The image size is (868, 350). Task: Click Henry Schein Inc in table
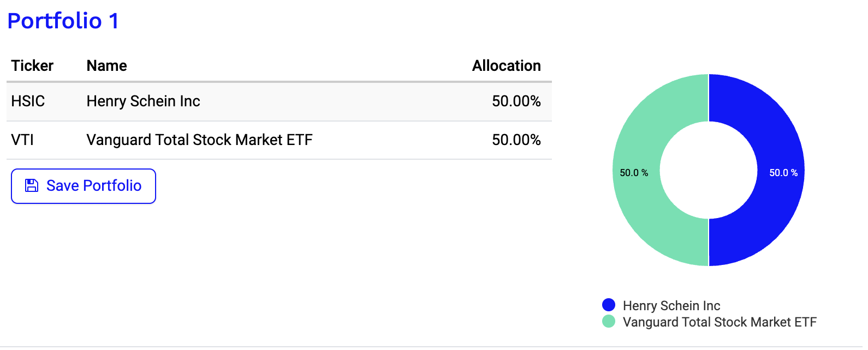click(x=143, y=101)
